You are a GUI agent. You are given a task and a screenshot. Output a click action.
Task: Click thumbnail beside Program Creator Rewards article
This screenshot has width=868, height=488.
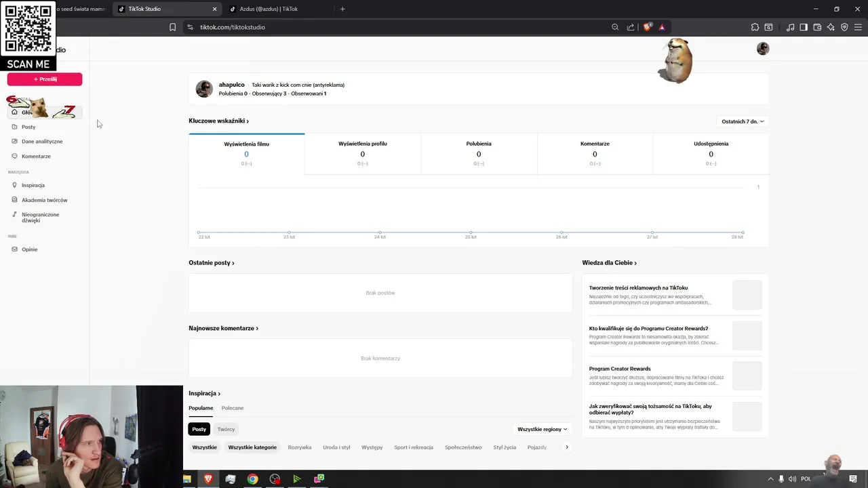[747, 376]
